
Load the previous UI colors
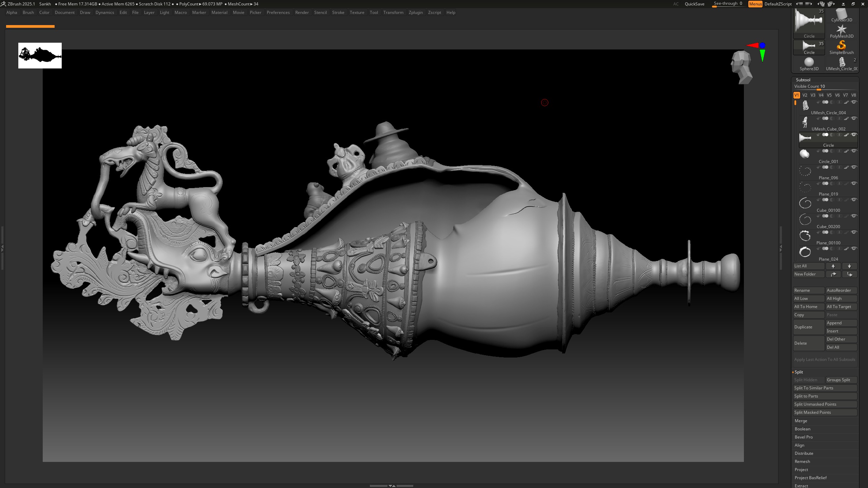tap(800, 4)
